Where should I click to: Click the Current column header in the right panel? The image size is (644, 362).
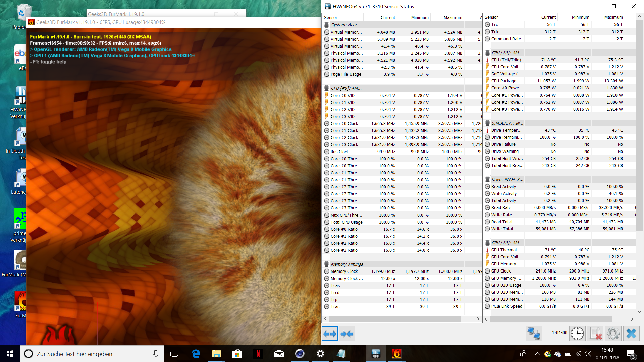[x=548, y=17]
